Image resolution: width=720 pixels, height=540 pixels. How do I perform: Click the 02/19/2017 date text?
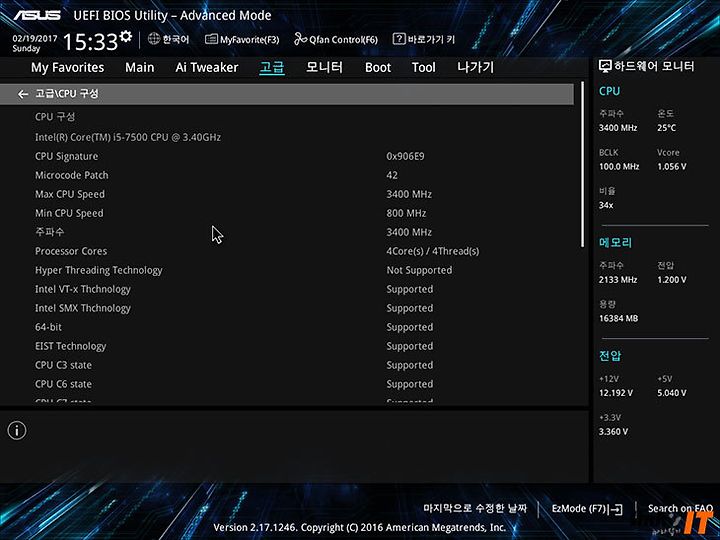coord(35,39)
